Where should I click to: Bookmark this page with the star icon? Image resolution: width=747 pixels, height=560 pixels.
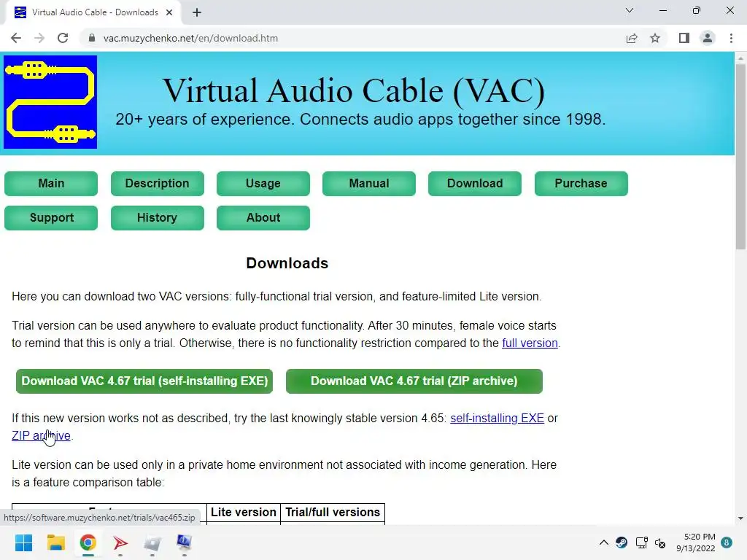pos(655,38)
